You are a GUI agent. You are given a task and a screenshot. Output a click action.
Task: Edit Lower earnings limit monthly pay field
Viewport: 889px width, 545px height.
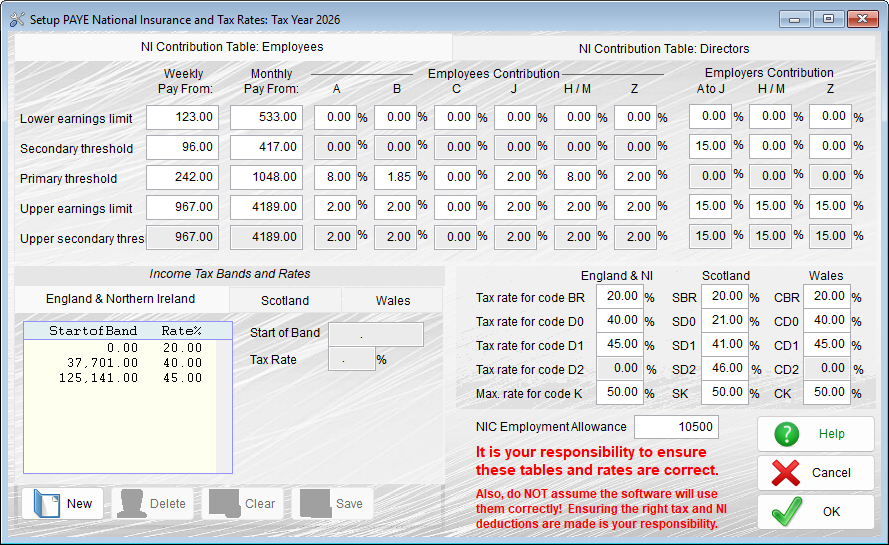click(266, 117)
